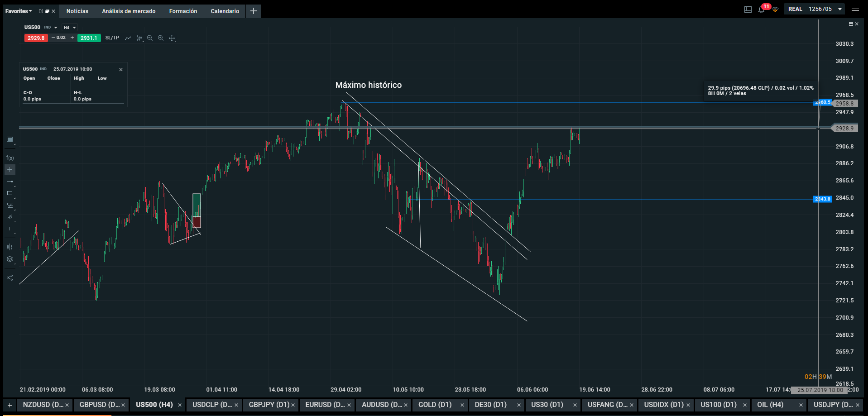Switch to the USDCLP chart tab
This screenshot has width=868, height=416.
point(212,405)
